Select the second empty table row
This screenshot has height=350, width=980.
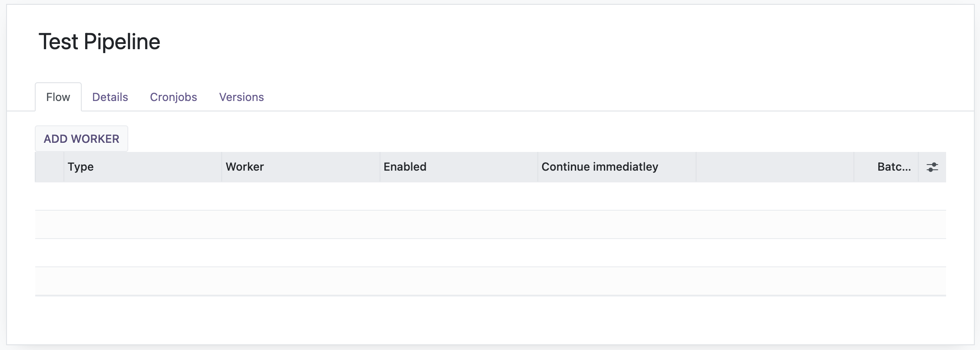490,225
